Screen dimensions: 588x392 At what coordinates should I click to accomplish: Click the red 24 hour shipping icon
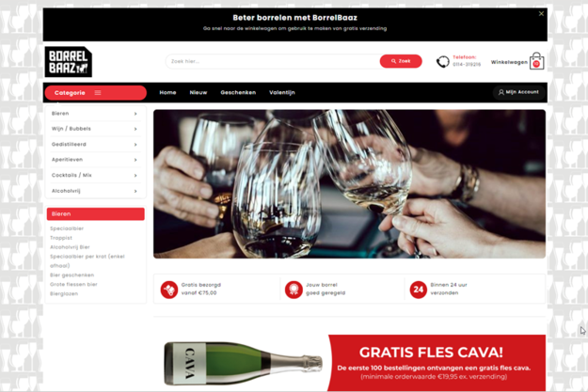[x=418, y=290]
